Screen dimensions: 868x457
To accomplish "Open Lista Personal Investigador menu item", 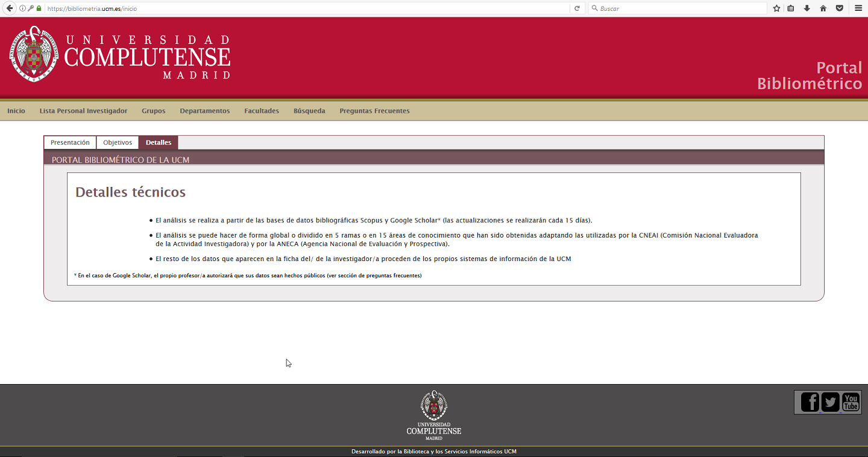I will pos(83,111).
